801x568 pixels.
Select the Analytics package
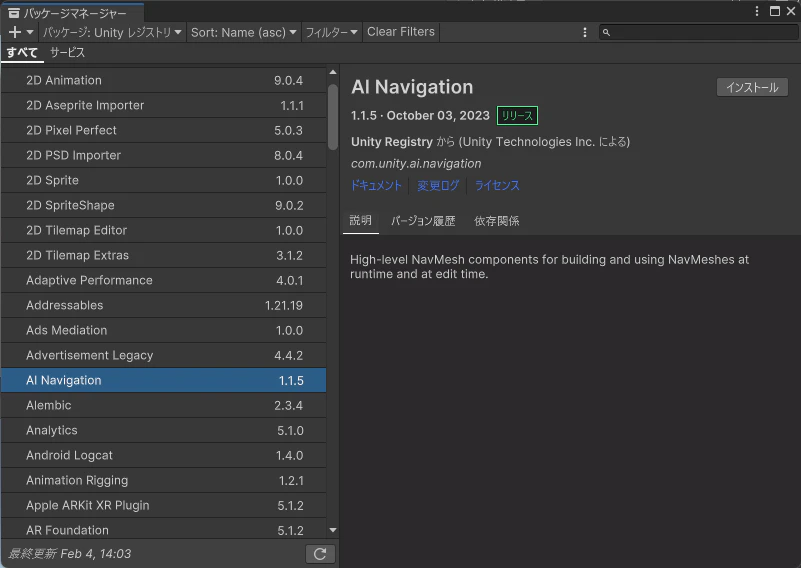(x=163, y=431)
